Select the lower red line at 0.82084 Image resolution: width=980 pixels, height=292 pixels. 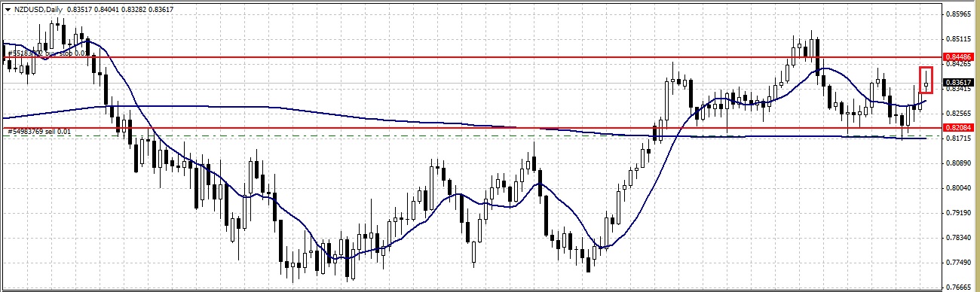[472, 128]
